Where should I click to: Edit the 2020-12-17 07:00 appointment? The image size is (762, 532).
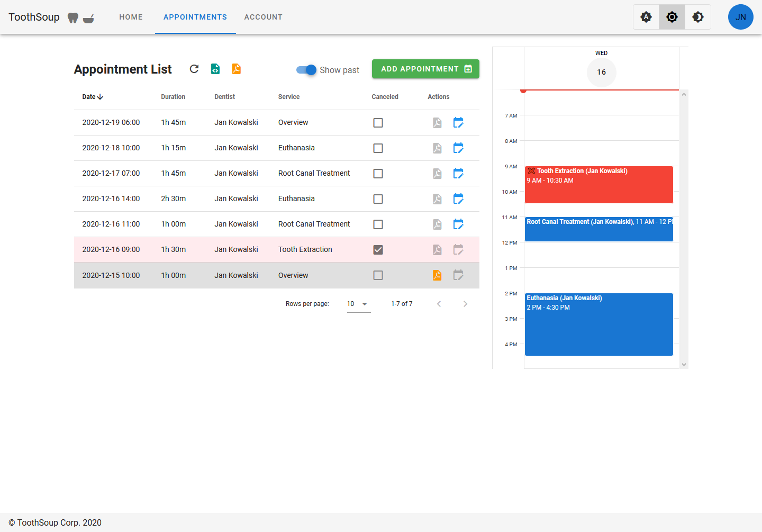[x=458, y=174]
